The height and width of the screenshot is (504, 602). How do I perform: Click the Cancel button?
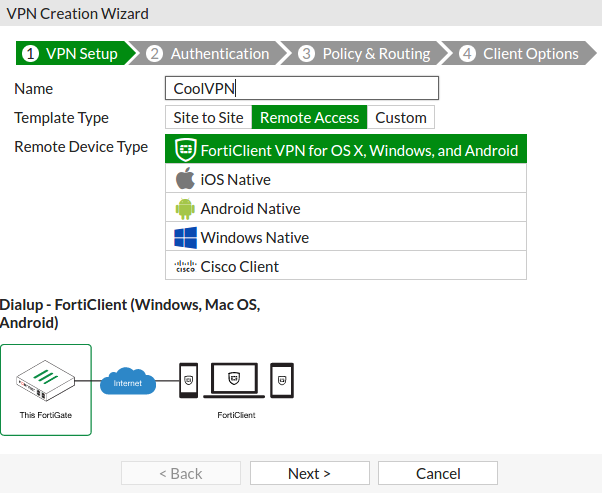438,473
